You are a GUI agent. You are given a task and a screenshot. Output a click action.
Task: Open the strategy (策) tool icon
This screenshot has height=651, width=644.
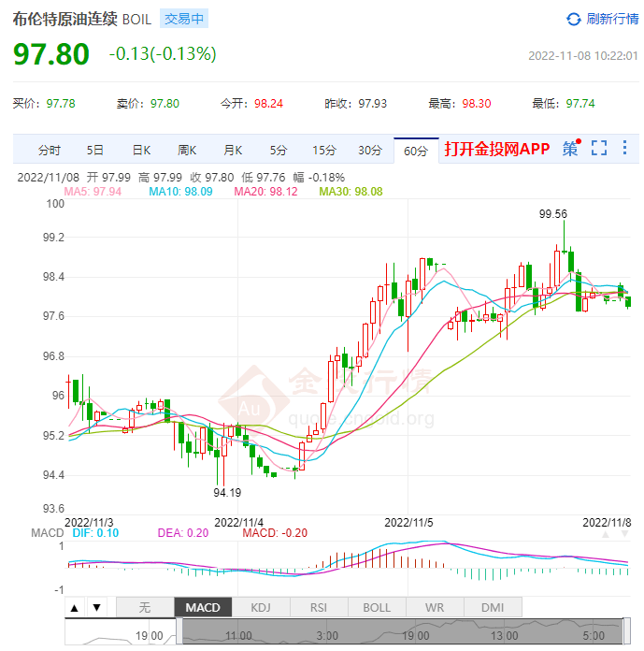coord(570,149)
